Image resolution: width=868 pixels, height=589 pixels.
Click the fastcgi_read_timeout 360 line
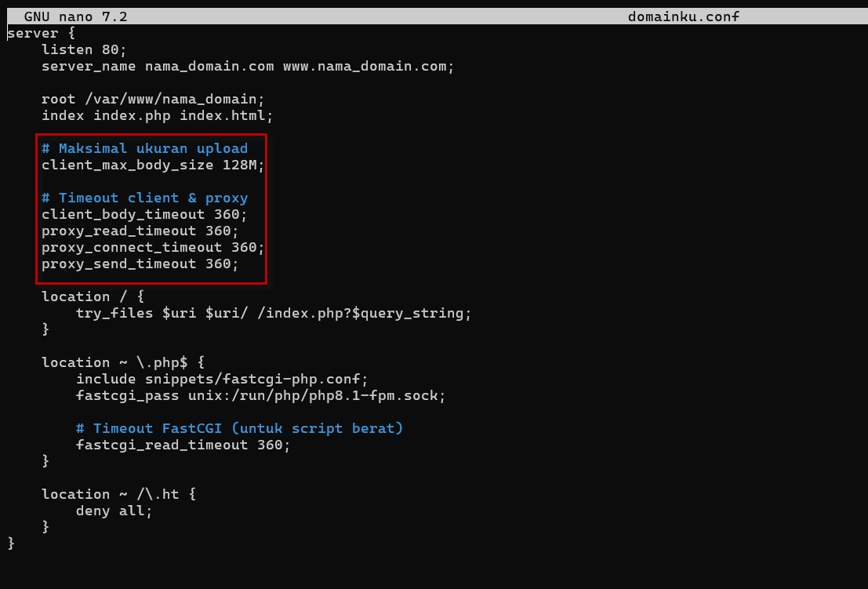[183, 445]
